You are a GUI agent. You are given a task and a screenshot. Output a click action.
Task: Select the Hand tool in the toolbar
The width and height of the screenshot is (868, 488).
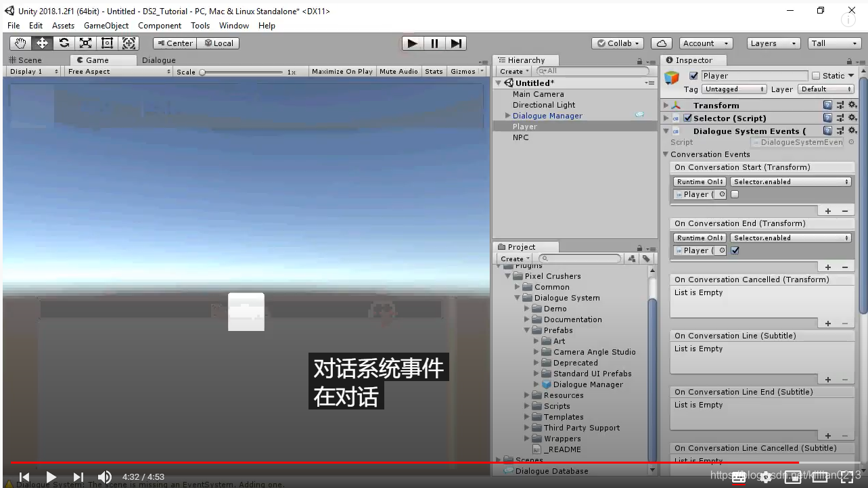(20, 43)
